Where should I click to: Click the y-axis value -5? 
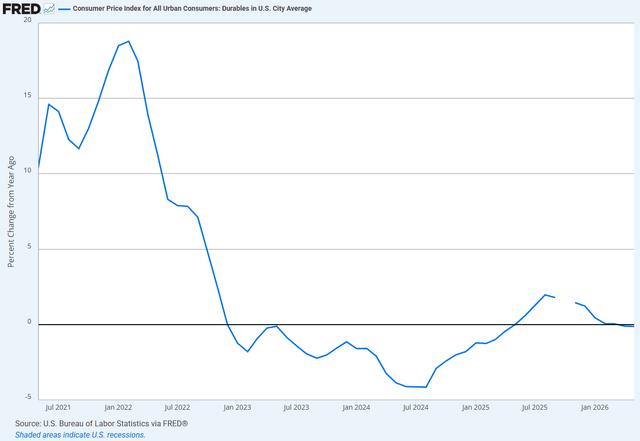tap(28, 397)
